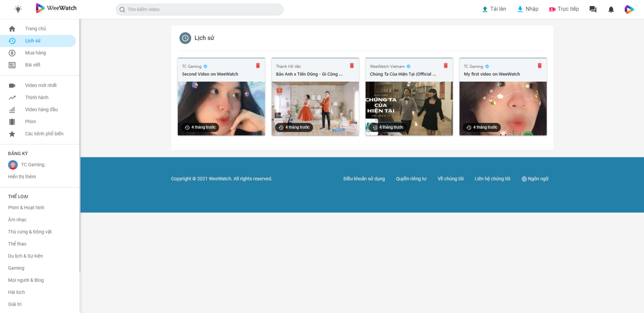Screen dimensions: 644x313
Task: Go to Trang chủ in sidebar
Action: [x=35, y=29]
